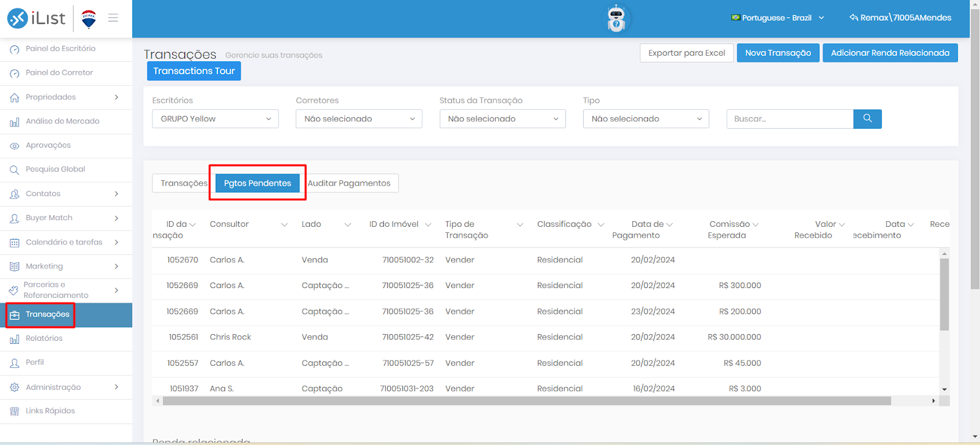Open the Escritórios GRUPO Yellow dropdown
The height and width of the screenshot is (445, 980).
[x=215, y=119]
